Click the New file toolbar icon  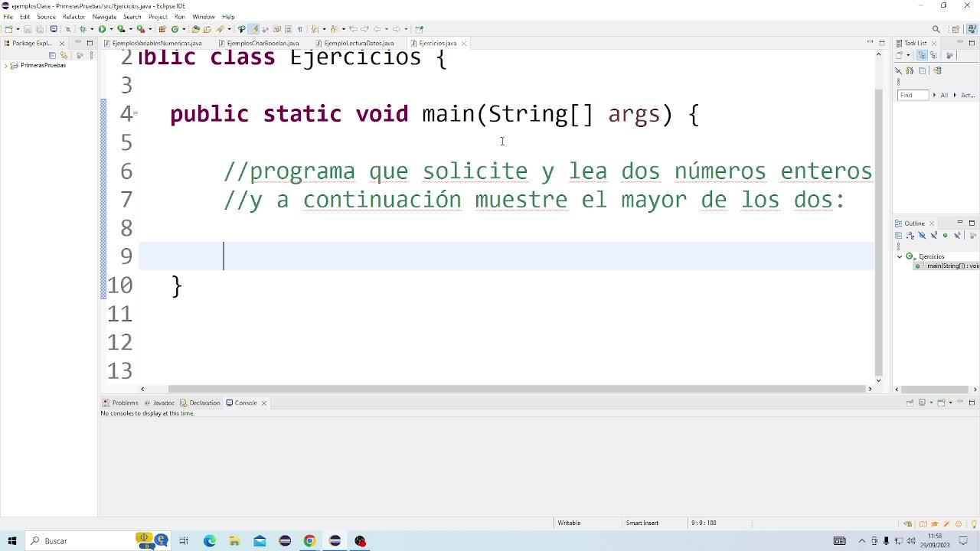point(8,29)
